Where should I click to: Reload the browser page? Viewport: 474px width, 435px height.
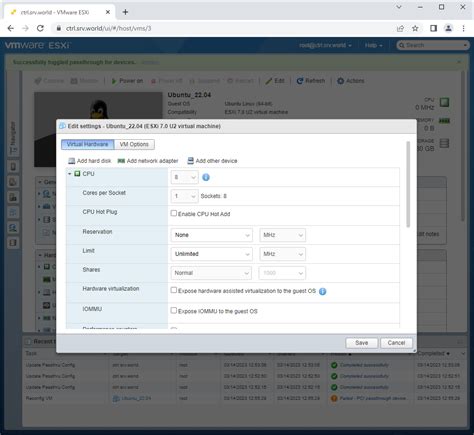(40, 28)
